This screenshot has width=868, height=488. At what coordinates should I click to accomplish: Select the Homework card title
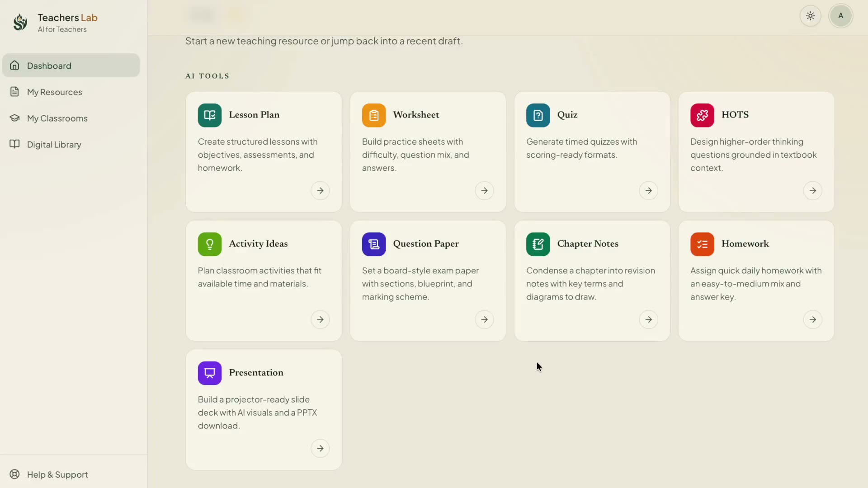[x=745, y=244]
